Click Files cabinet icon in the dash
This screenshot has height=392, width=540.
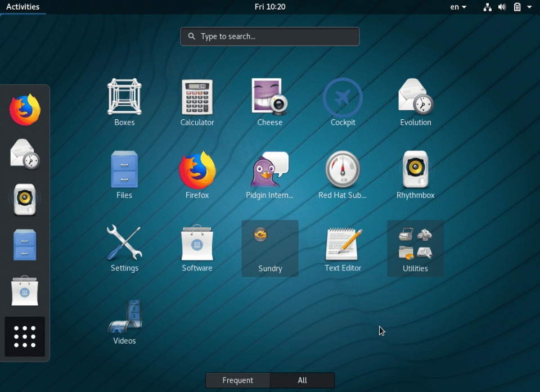click(25, 245)
